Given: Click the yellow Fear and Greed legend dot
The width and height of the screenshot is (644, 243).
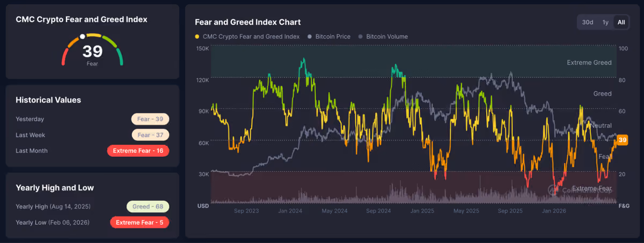Looking at the screenshot, I should (x=197, y=37).
